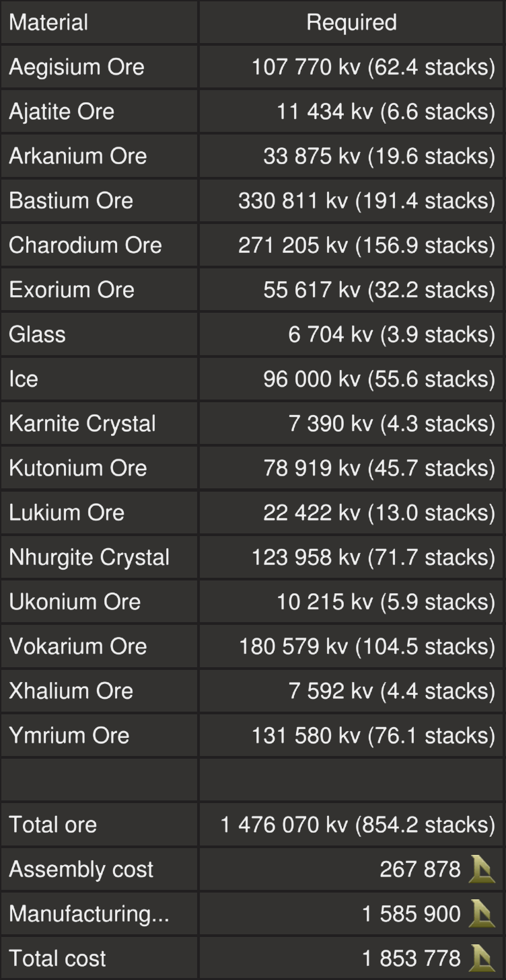Click the Manufacturing cost currency icon
This screenshot has width=506, height=980.
[x=482, y=913]
